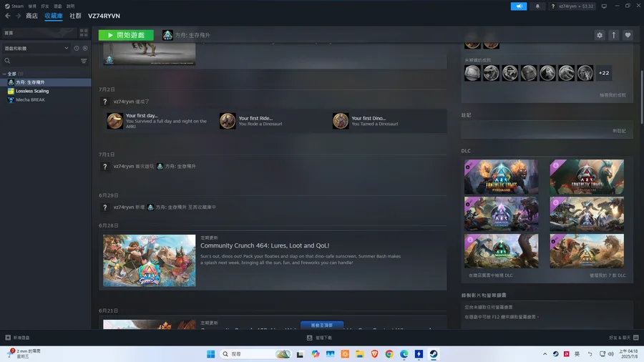Screen dimensions: 644x362
Task: Toggle sort by recent clock icon
Action: [77, 48]
